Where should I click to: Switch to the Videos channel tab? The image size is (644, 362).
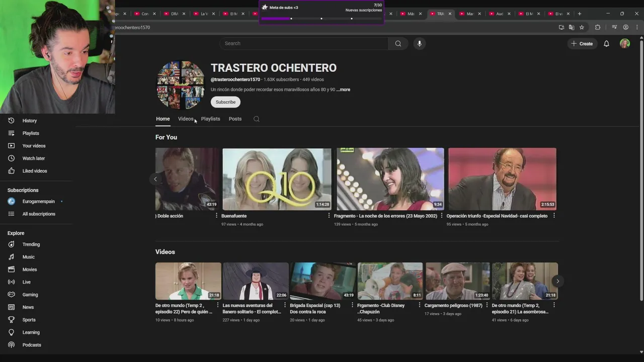[186, 119]
